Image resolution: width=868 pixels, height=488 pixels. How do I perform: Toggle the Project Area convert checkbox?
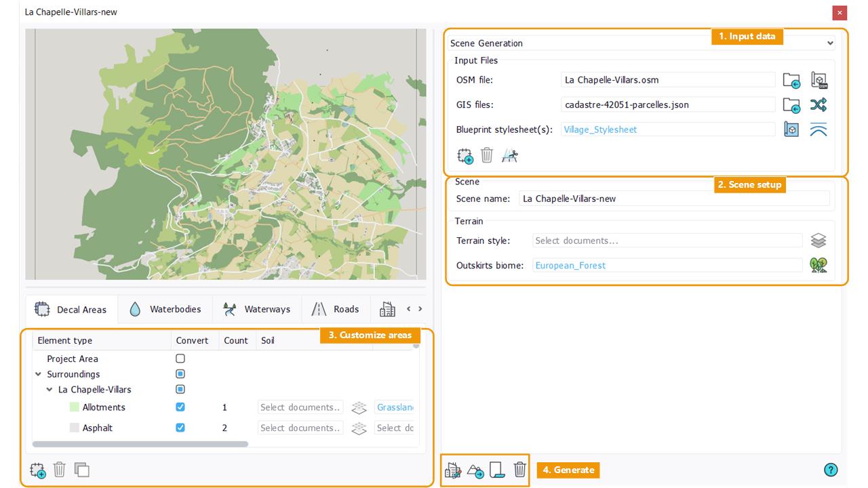180,359
